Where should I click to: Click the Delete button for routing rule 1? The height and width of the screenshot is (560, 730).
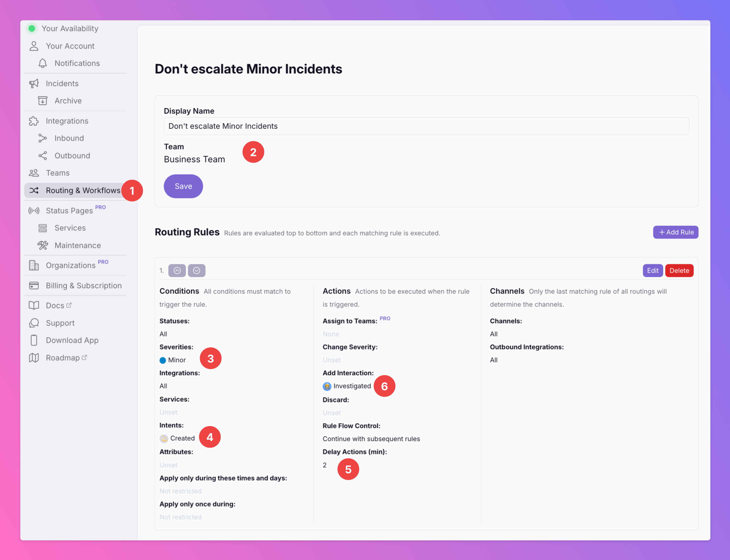679,270
